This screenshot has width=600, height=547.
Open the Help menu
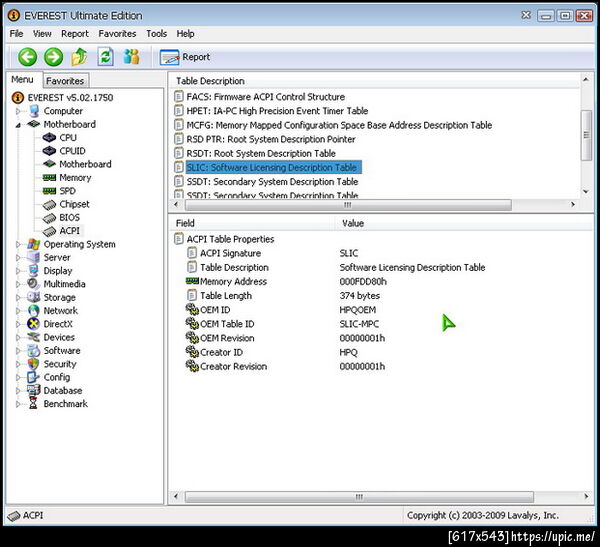point(185,34)
